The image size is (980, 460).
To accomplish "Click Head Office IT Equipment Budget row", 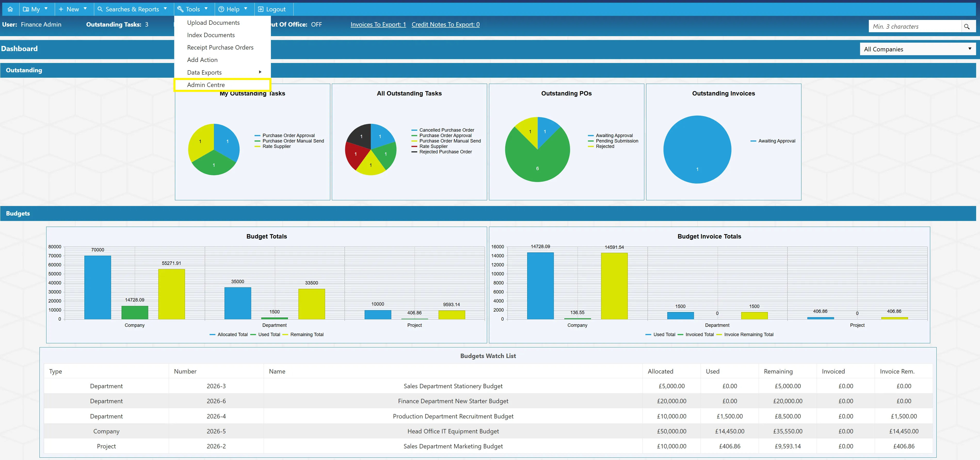I will (488, 431).
